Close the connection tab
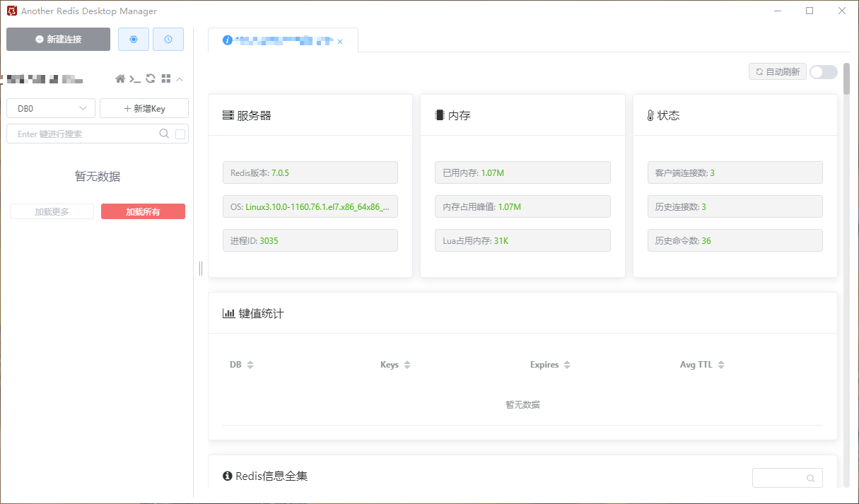The image size is (859, 504). [x=340, y=41]
